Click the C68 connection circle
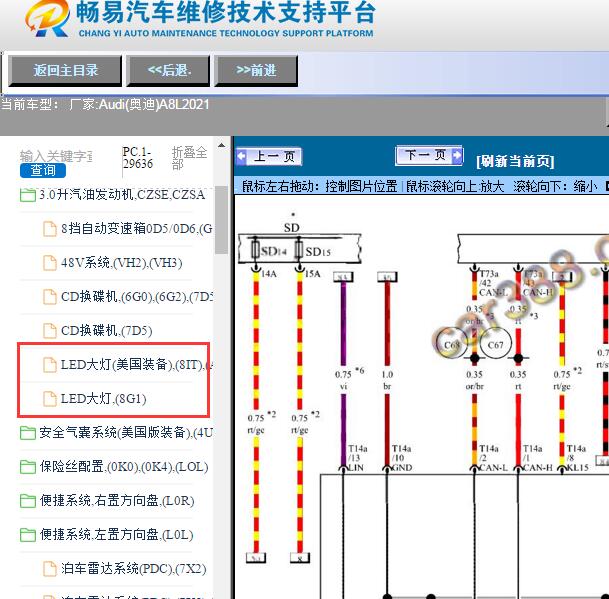Viewport: 609px width, 599px height. [451, 344]
